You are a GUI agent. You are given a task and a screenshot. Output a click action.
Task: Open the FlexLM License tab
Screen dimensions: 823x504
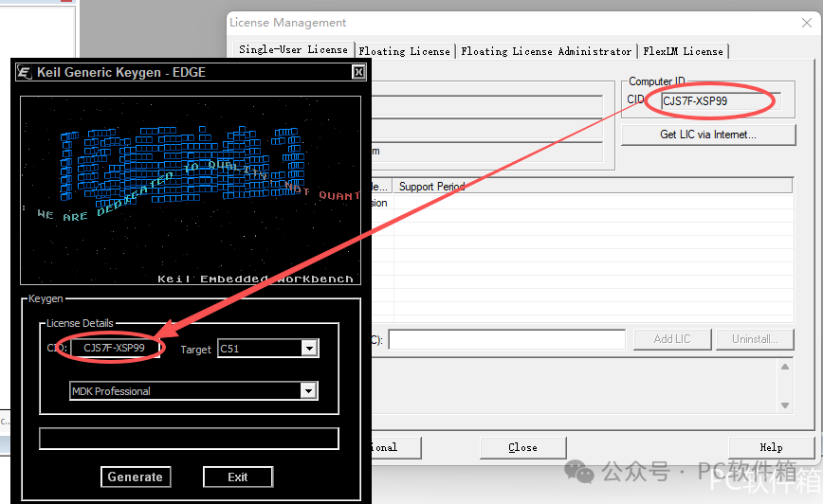(683, 51)
